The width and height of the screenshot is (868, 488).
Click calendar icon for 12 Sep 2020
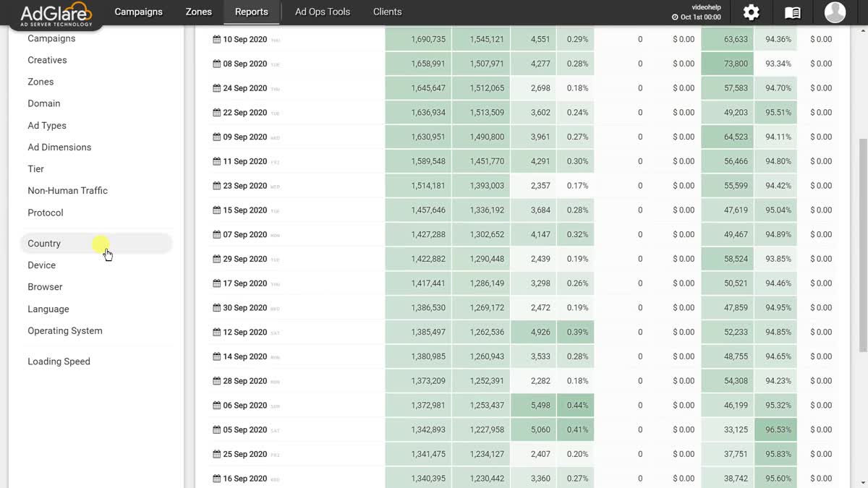point(217,332)
